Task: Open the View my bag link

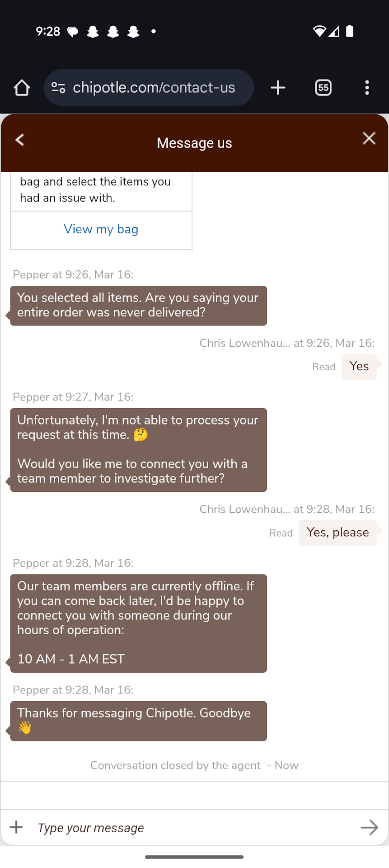Action: pyautogui.click(x=101, y=229)
